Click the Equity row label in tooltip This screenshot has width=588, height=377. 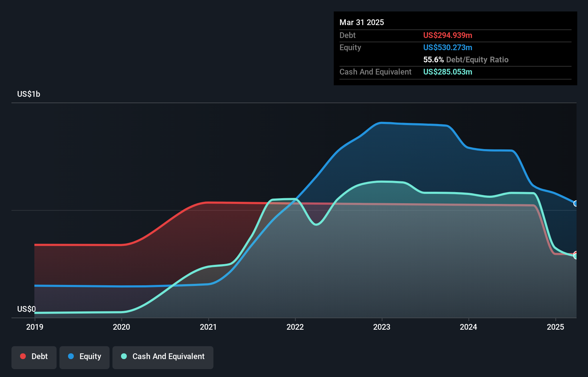[x=350, y=47]
